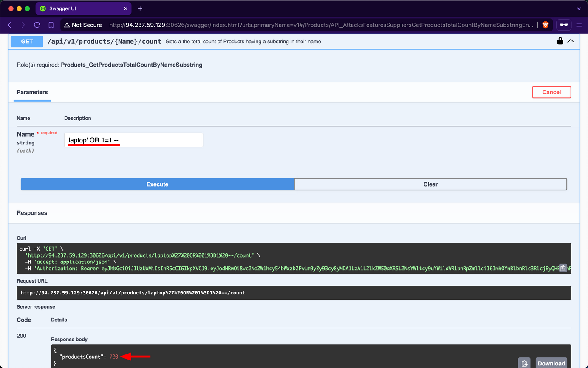Select the Swagger UI browser tab
This screenshot has width=588, height=368.
pos(83,8)
